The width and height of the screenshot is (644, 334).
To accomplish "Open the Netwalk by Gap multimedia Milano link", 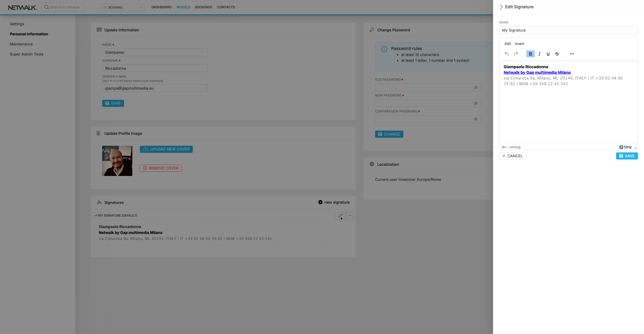I will [x=537, y=72].
